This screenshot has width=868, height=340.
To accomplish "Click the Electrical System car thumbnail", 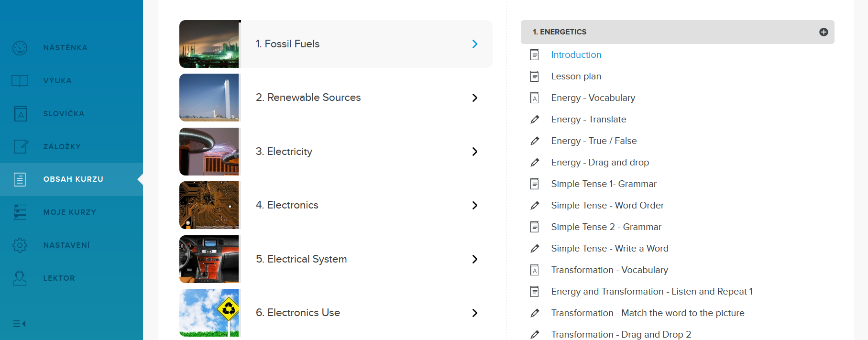I will 209,259.
